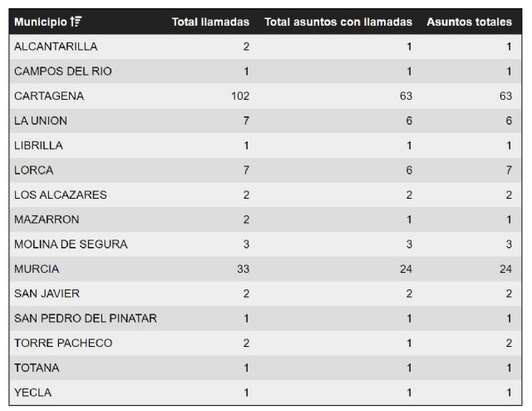Click the LA UNION municipality cell
The height and width of the screenshot is (411, 532).
41,121
